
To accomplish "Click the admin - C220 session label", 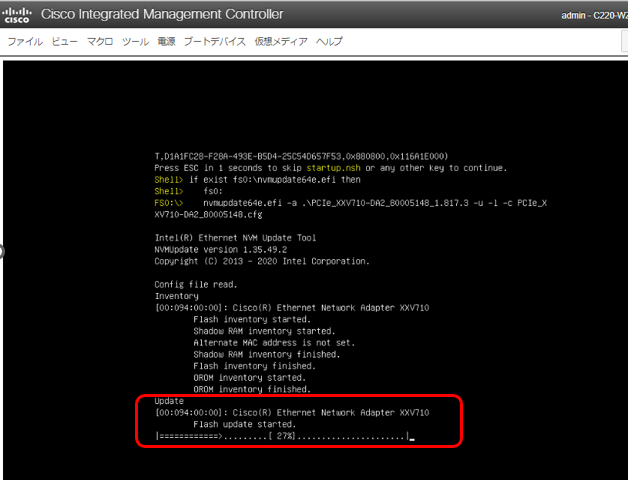I will pyautogui.click(x=594, y=16).
